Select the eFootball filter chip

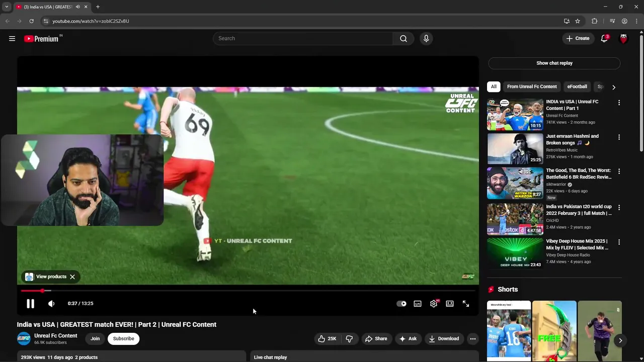coord(577,87)
